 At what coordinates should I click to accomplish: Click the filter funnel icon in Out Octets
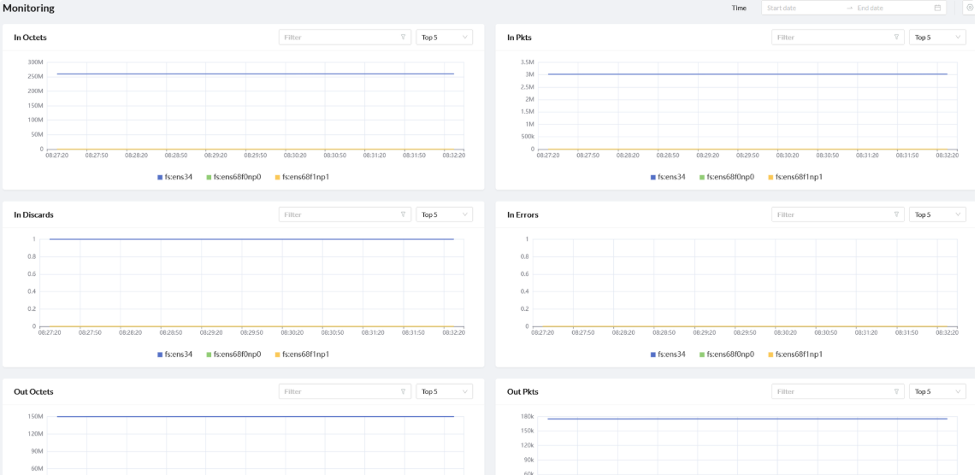pyautogui.click(x=403, y=391)
